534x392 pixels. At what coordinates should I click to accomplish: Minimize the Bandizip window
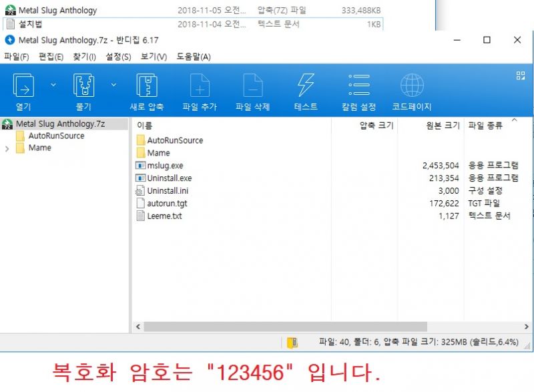pyautogui.click(x=457, y=40)
